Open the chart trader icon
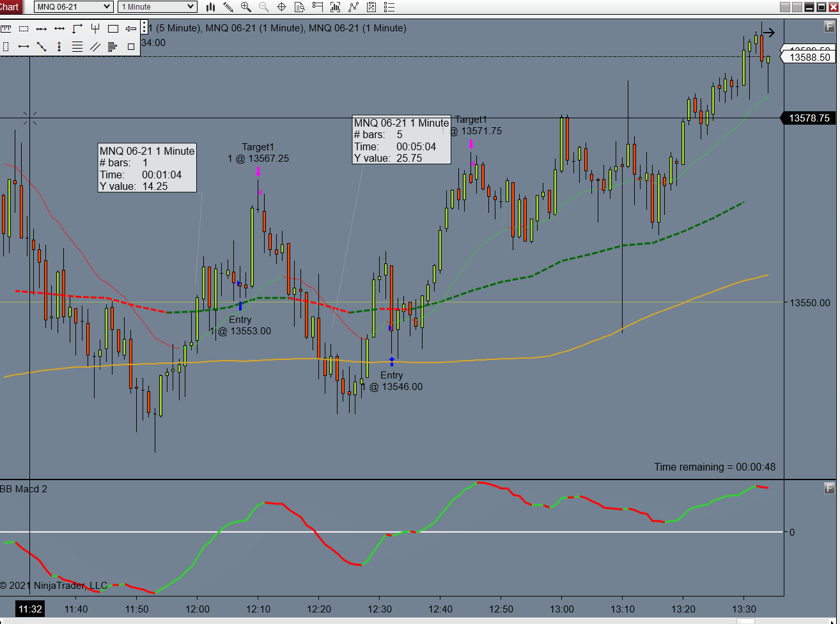 click(318, 7)
